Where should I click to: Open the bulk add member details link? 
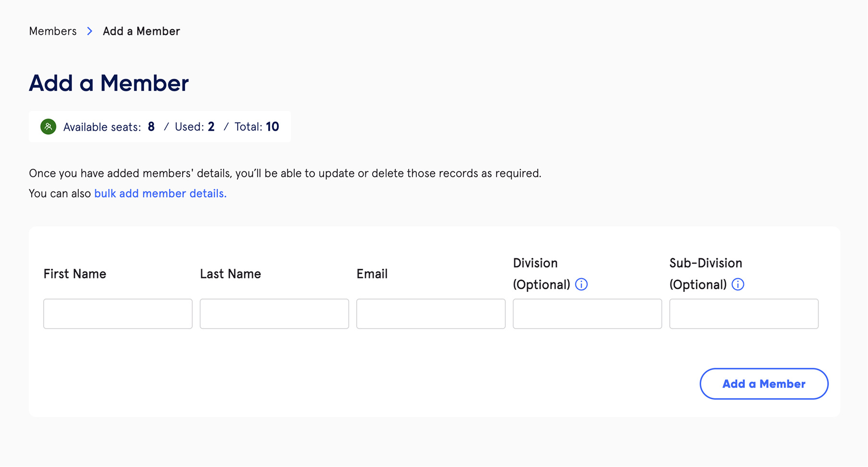pos(160,193)
